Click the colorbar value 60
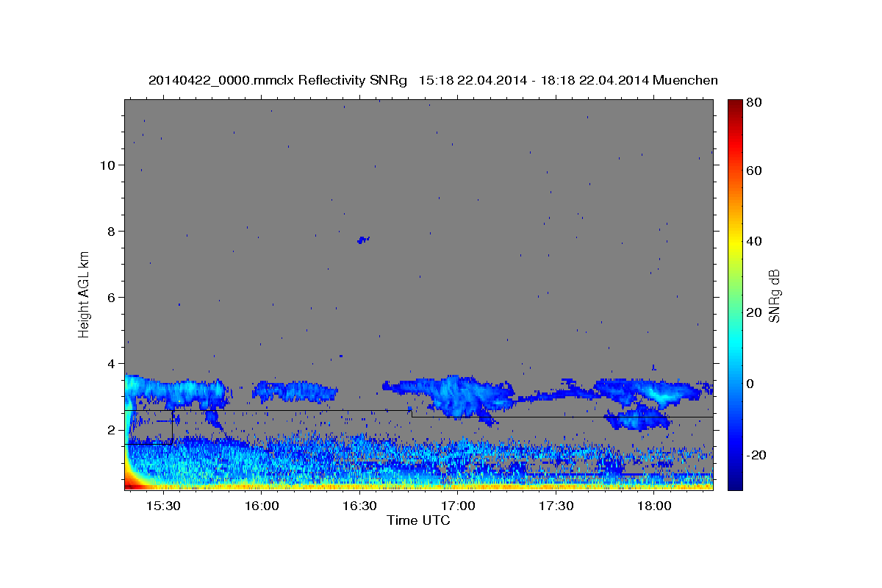The width and height of the screenshot is (882, 588). [753, 171]
